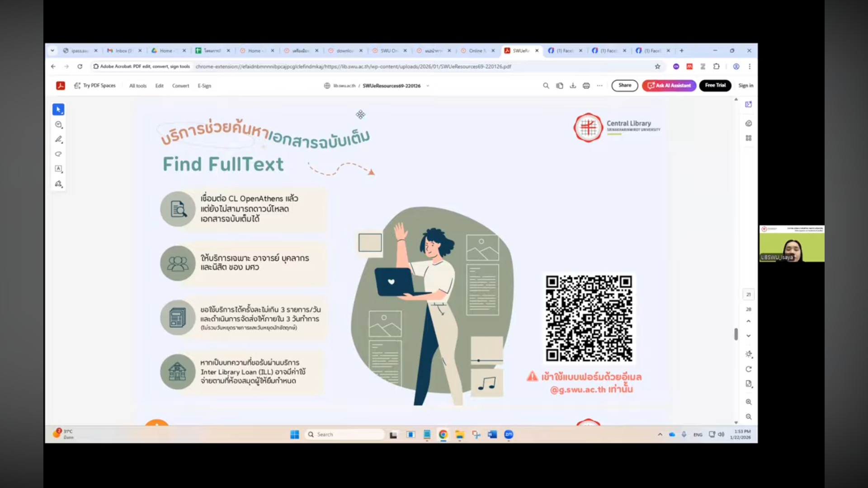
Task: Open the page display/fit options on right rail
Action: [x=749, y=384]
